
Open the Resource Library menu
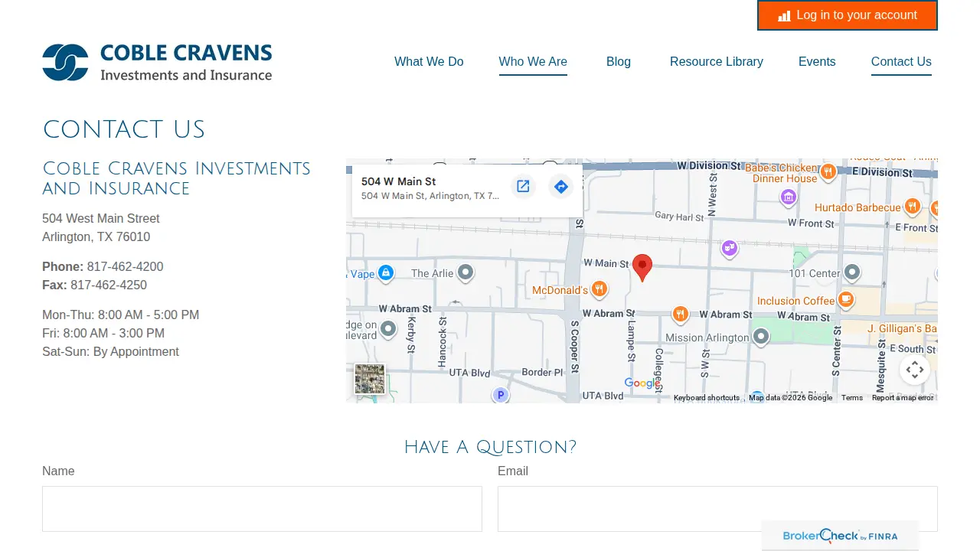(717, 62)
